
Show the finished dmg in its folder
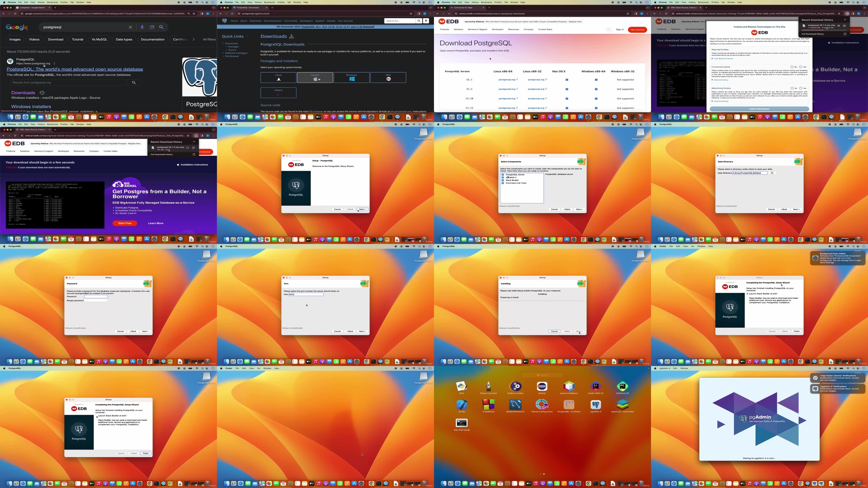click(x=188, y=147)
